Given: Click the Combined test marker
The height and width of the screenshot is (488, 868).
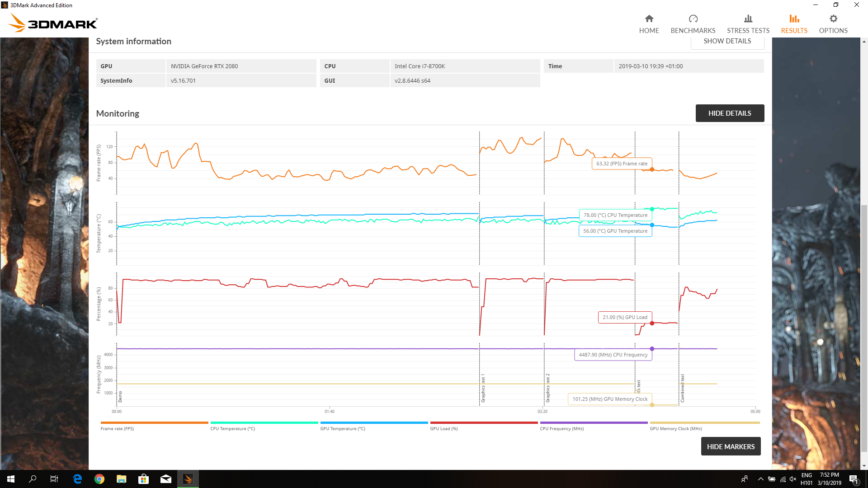Looking at the screenshot, I should tap(682, 388).
